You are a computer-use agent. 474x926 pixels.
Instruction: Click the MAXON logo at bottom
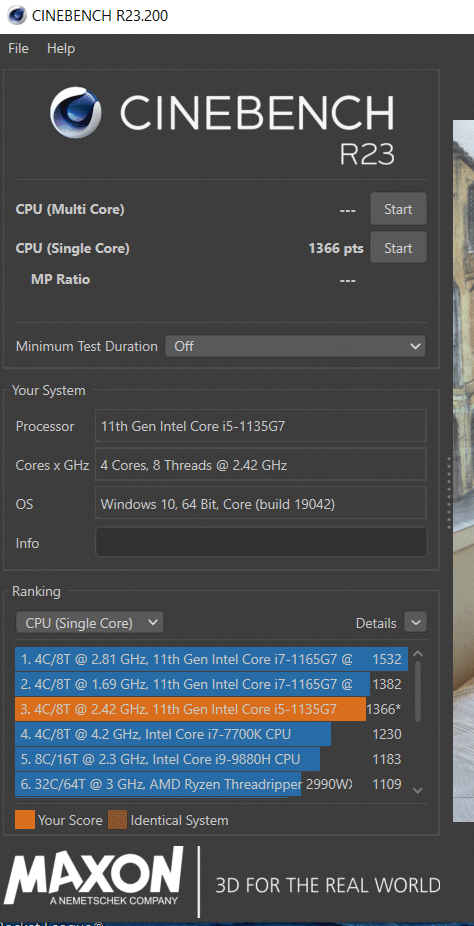point(95,876)
